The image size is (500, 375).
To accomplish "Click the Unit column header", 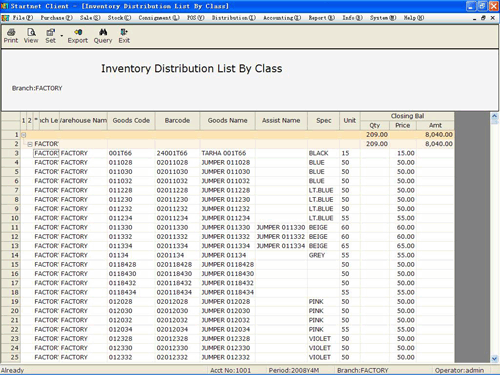I will (x=350, y=121).
